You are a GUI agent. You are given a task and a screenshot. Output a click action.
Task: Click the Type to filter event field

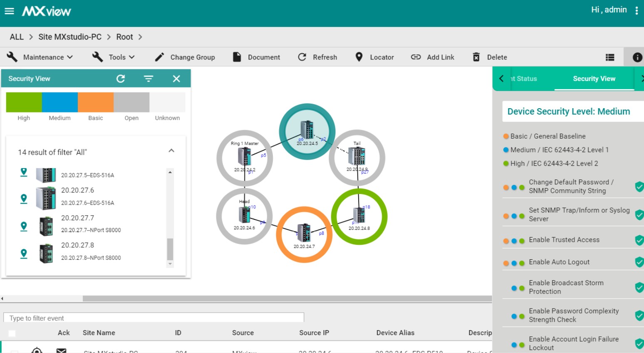tap(154, 318)
